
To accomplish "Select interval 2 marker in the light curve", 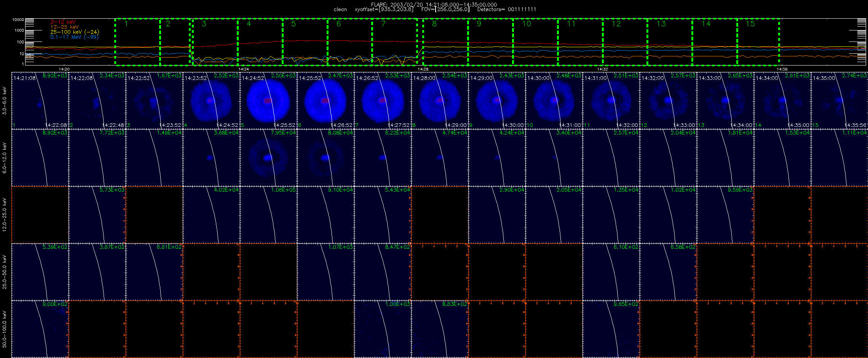I will 168,24.
